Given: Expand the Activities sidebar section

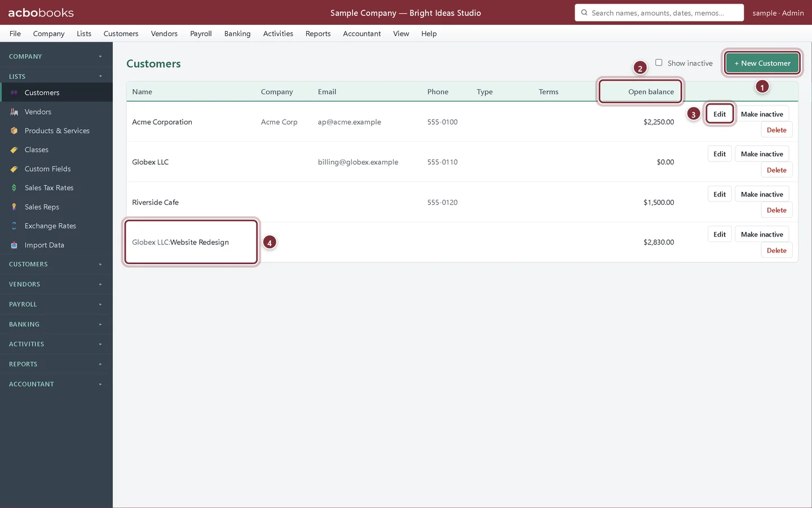Looking at the screenshot, I should (56, 344).
